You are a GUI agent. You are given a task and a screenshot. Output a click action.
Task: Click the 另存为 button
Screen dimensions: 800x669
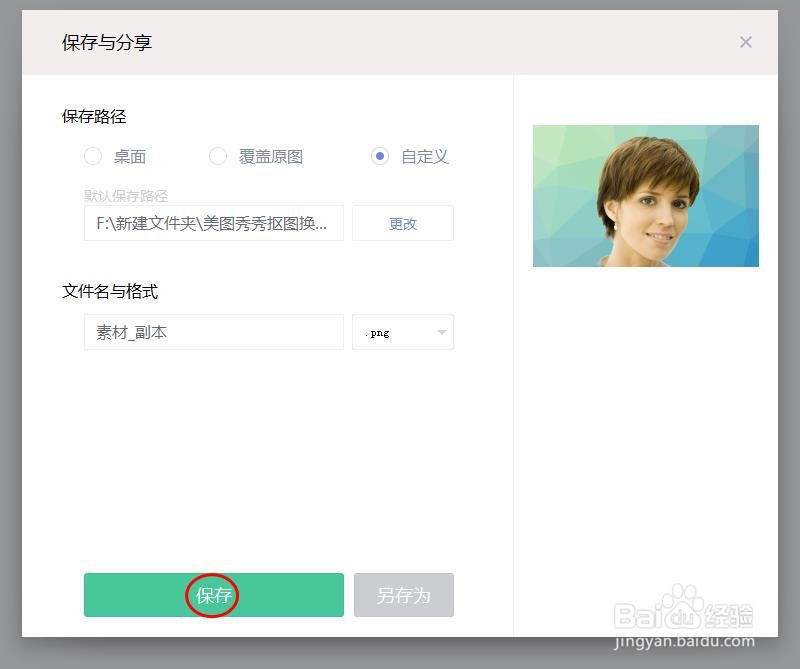[404, 595]
